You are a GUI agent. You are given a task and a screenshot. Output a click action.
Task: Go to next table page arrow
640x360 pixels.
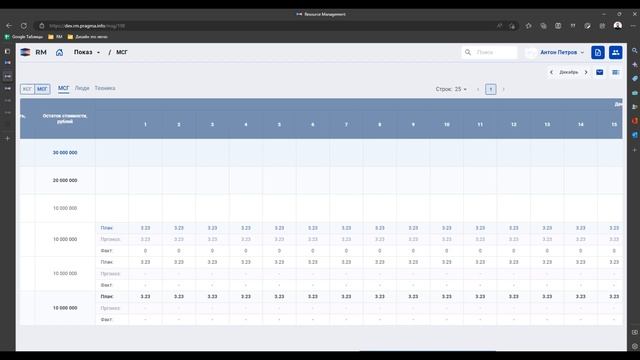[503, 89]
